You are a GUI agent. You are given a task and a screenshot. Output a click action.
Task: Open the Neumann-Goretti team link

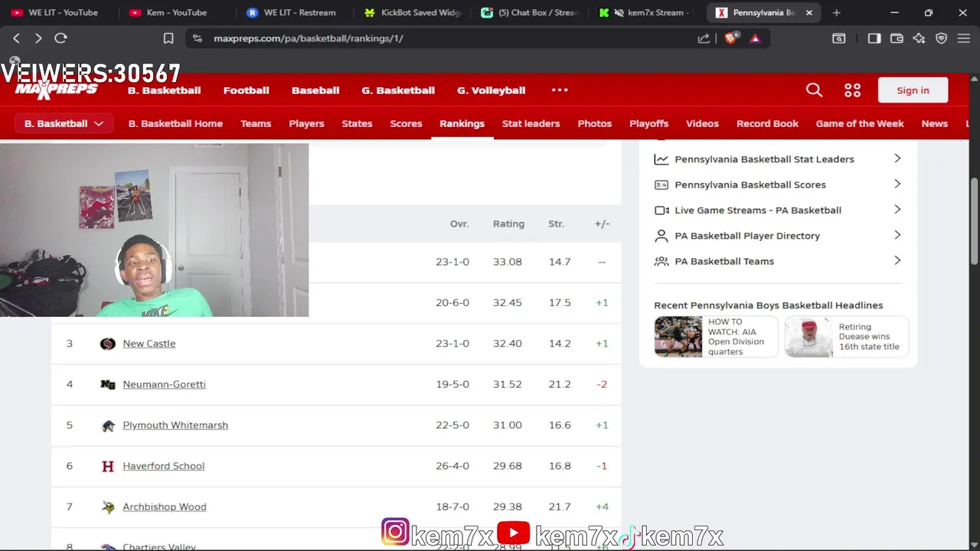point(164,384)
